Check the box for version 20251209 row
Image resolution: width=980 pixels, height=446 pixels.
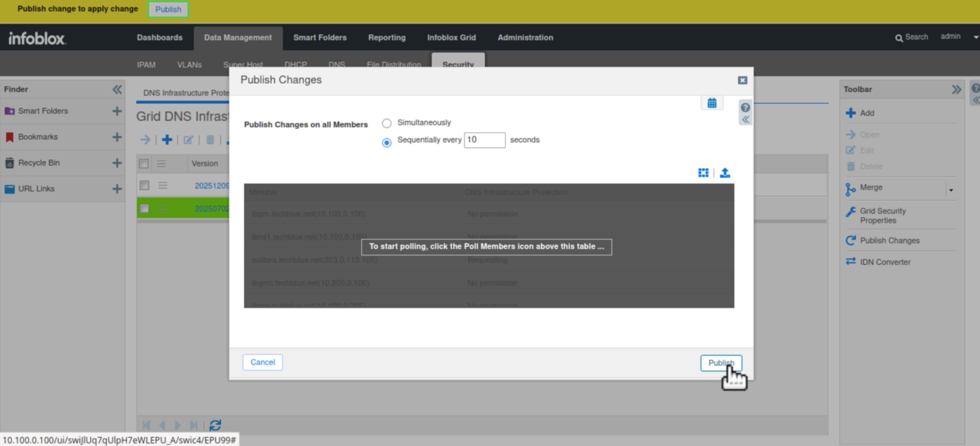[144, 185]
